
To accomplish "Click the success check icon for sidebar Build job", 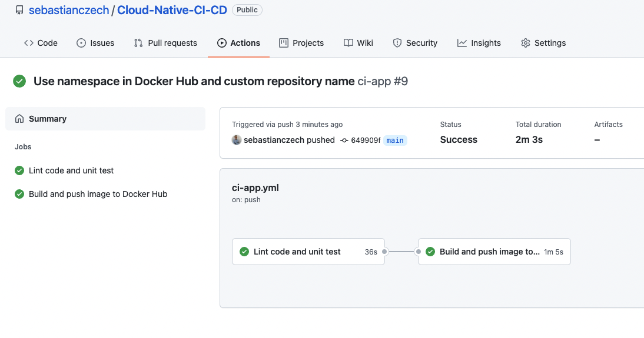I will (19, 194).
